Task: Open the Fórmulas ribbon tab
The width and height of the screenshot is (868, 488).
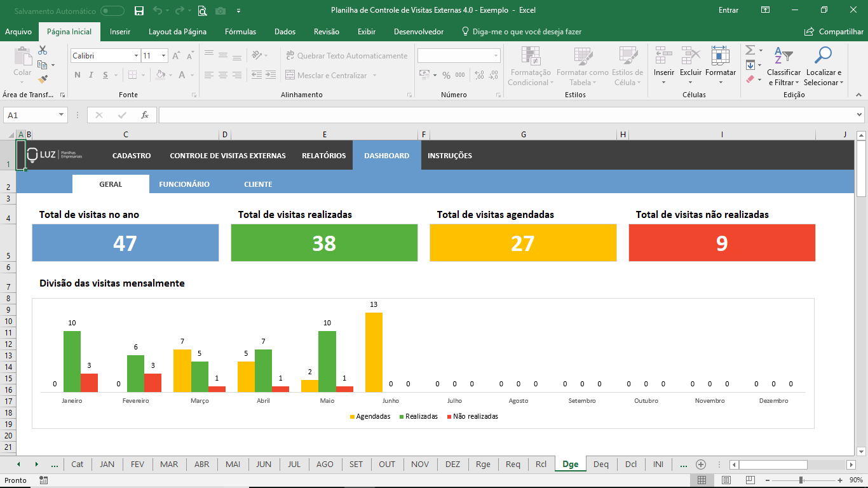Action: pyautogui.click(x=240, y=32)
